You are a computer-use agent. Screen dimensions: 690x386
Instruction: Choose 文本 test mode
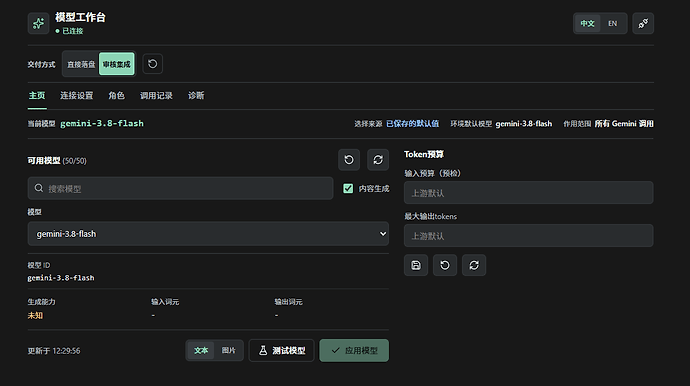click(x=201, y=351)
